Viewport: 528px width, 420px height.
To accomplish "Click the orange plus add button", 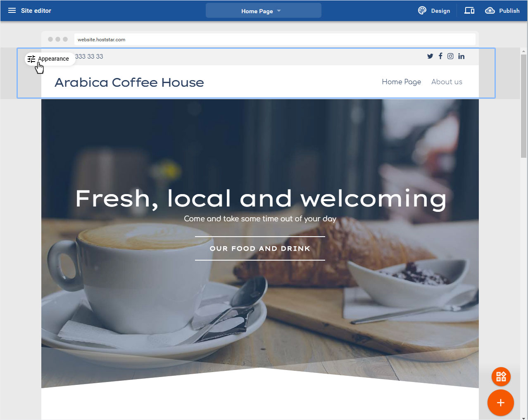I will click(x=501, y=403).
